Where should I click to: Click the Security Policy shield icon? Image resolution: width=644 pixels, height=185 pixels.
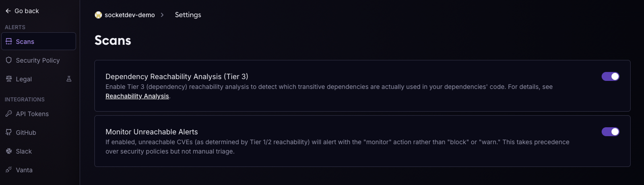[8, 60]
